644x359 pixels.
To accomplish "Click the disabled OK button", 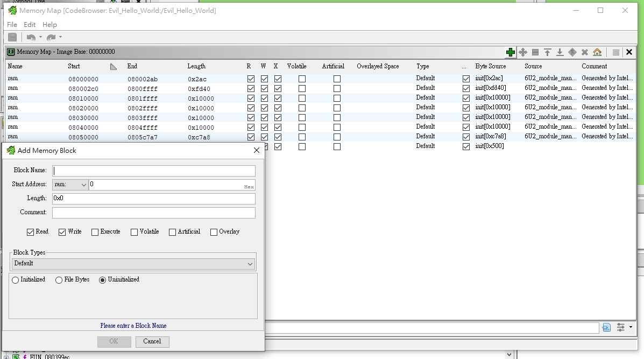I will 114,341.
